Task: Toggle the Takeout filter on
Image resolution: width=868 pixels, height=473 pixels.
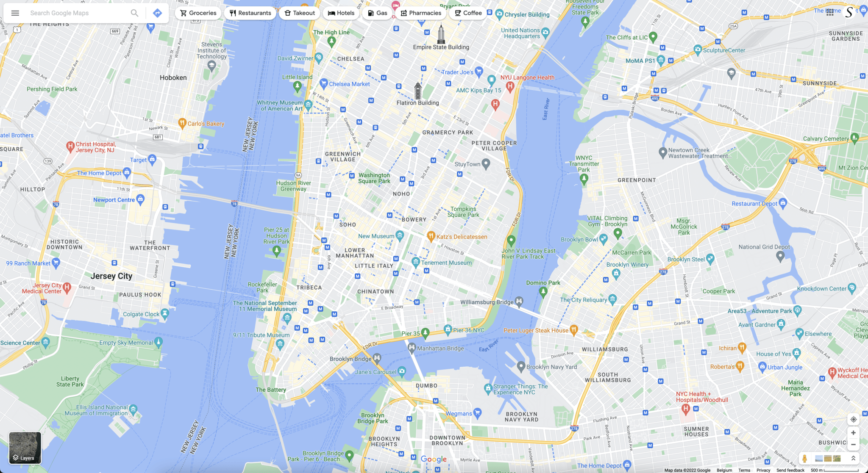Action: 300,13
